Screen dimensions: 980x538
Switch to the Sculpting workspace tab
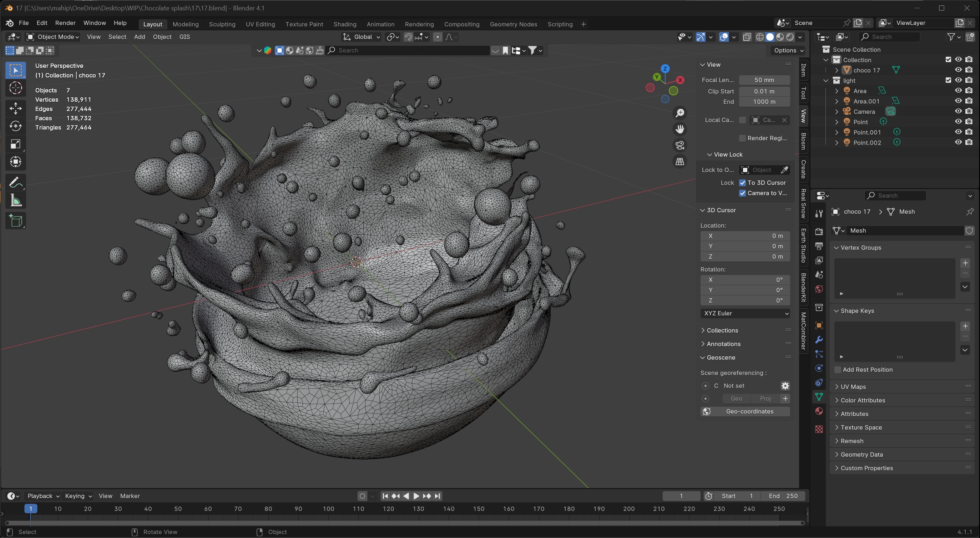point(222,24)
